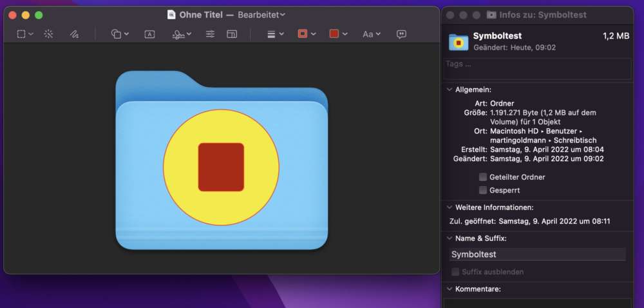
Task: Toggle the Suffix ausblenden checkbox
Action: [x=455, y=272]
